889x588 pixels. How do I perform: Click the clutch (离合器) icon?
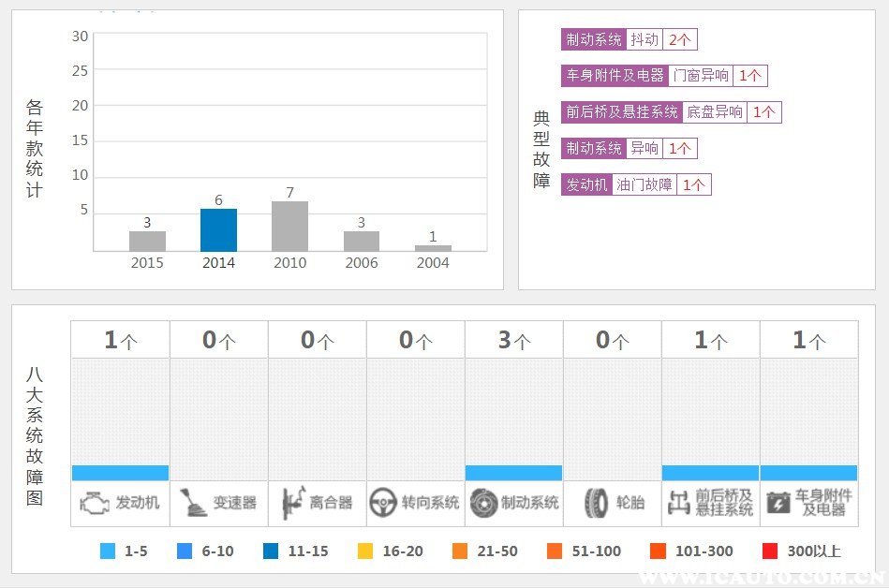[292, 503]
